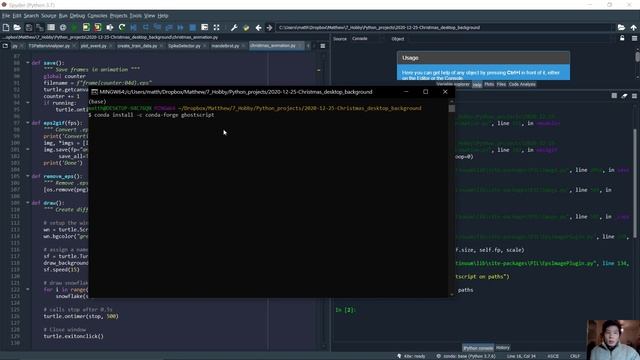Open the Search menu
The image size is (640, 360).
[x=31, y=16]
